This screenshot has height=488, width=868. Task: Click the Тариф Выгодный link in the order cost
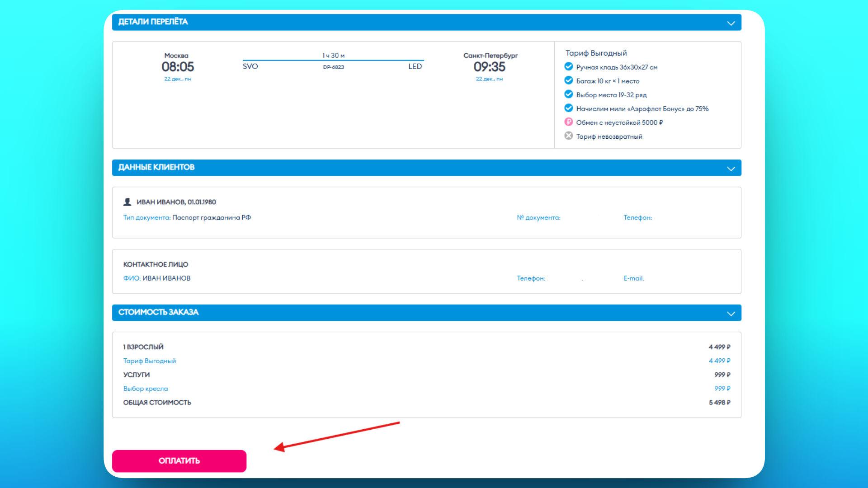pyautogui.click(x=150, y=361)
